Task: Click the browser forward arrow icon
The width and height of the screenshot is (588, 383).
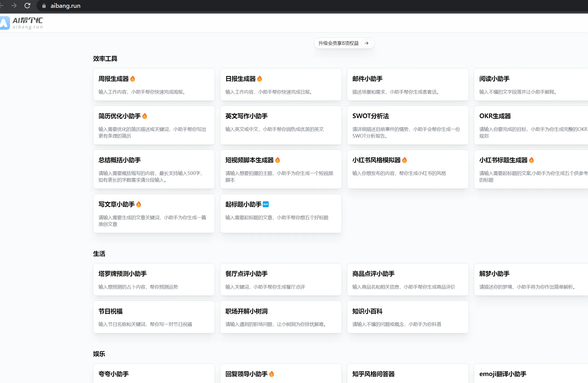Action: [x=14, y=6]
